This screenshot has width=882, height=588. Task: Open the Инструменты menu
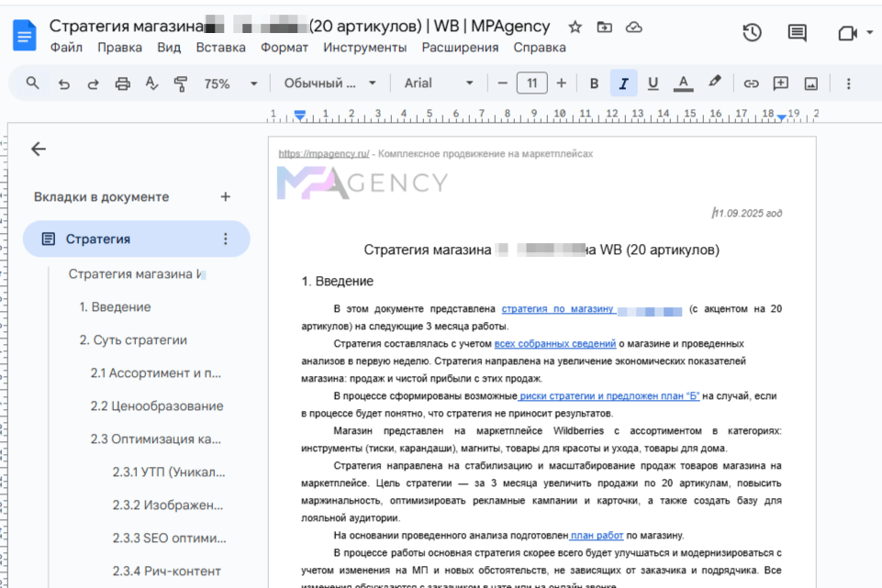[x=364, y=48]
